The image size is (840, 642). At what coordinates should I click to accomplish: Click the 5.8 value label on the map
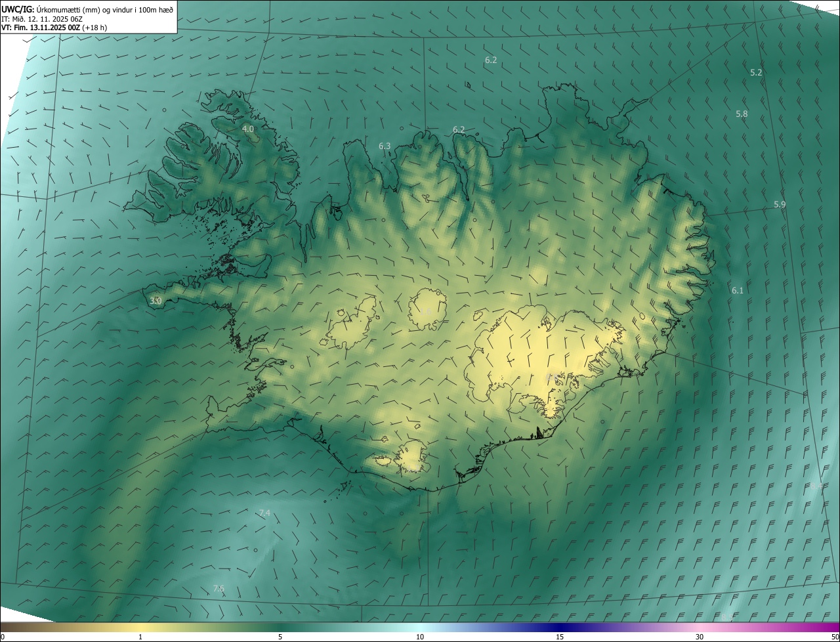point(742,114)
